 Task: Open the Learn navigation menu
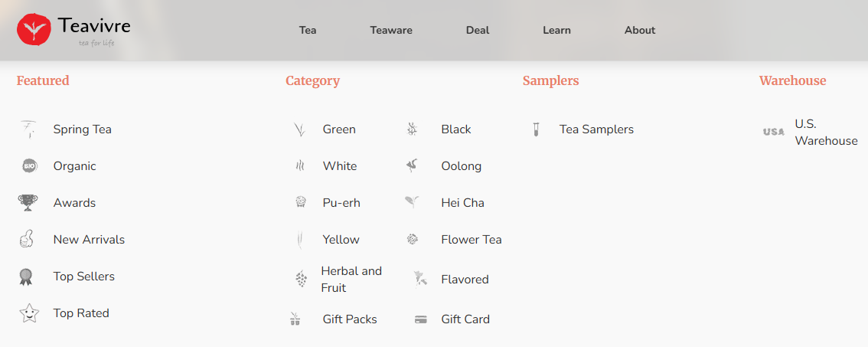pyautogui.click(x=556, y=31)
